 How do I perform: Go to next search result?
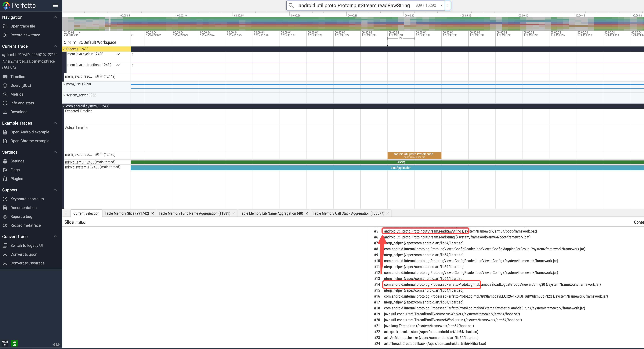pos(448,6)
